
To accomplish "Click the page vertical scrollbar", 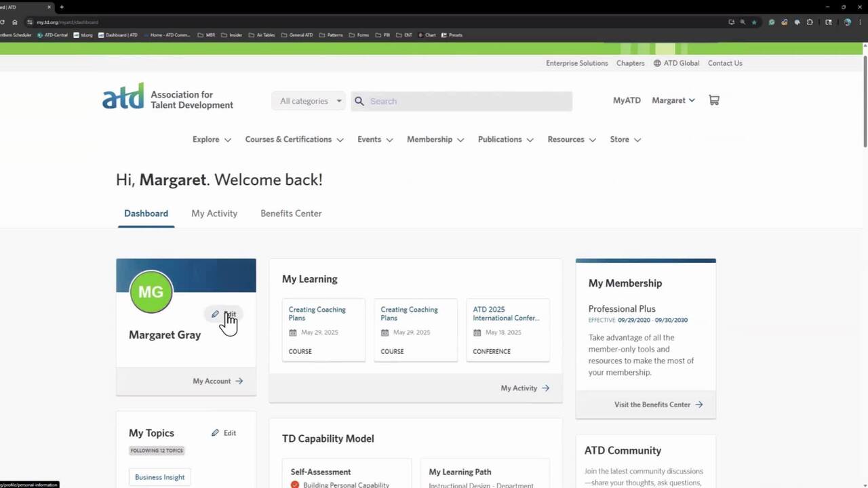I will (865, 102).
